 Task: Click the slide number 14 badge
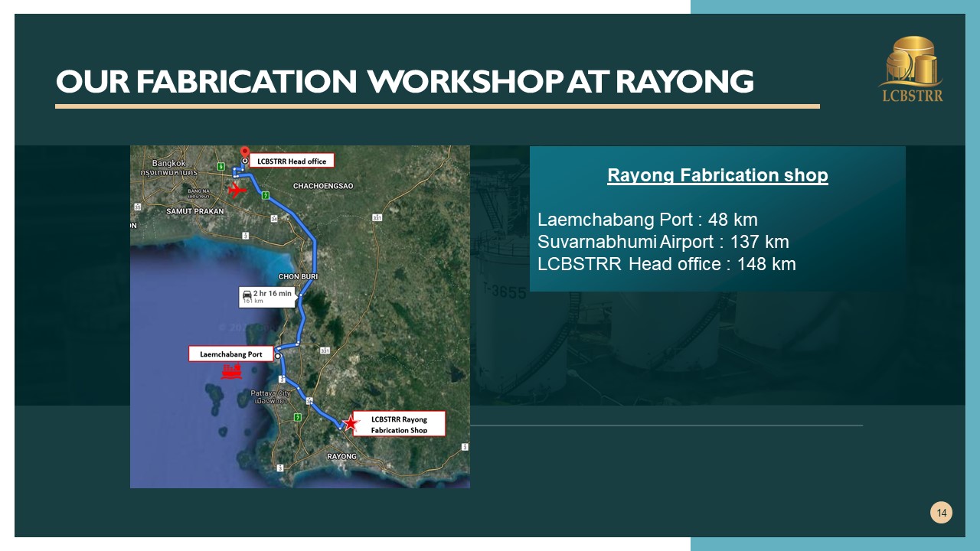[x=941, y=513]
